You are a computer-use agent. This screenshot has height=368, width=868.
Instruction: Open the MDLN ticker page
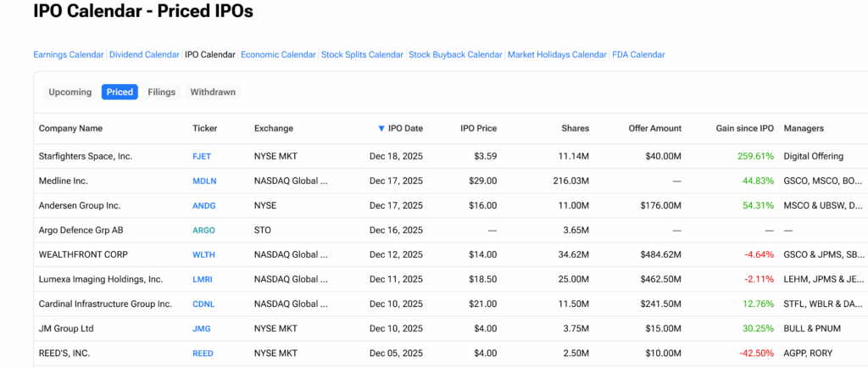pos(204,181)
